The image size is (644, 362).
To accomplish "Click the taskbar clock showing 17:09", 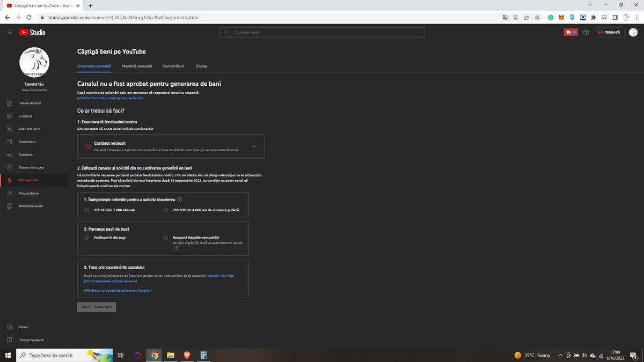I will click(615, 355).
